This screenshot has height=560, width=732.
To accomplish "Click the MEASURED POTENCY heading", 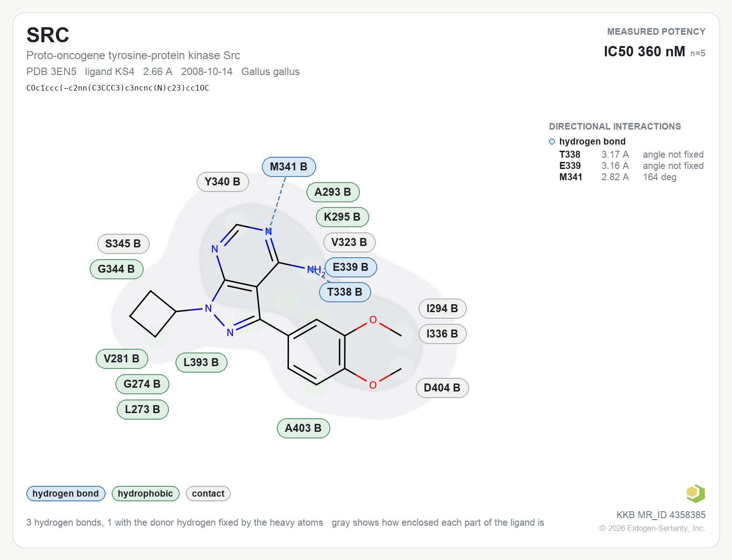I will tap(656, 32).
